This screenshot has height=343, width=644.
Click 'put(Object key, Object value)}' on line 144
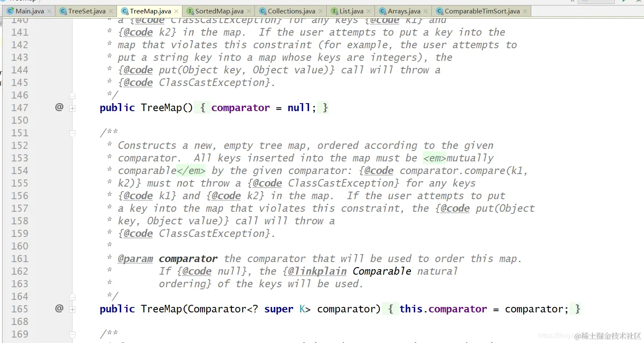tap(247, 70)
